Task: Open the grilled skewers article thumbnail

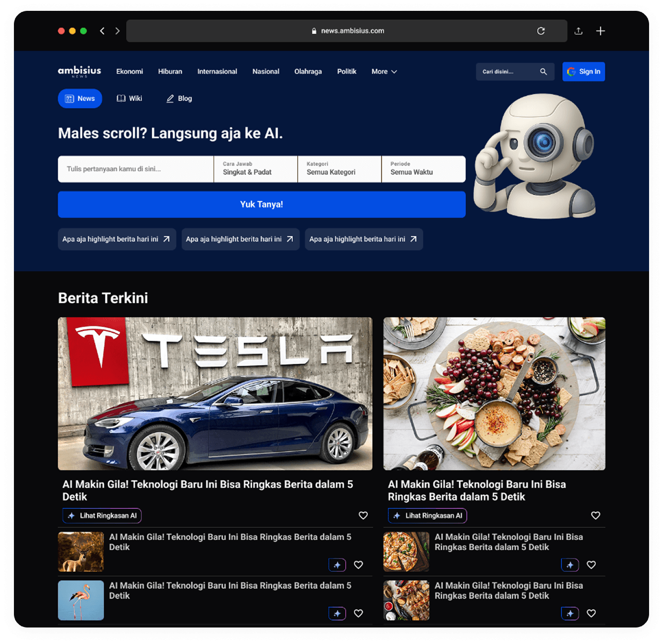Action: (406, 600)
